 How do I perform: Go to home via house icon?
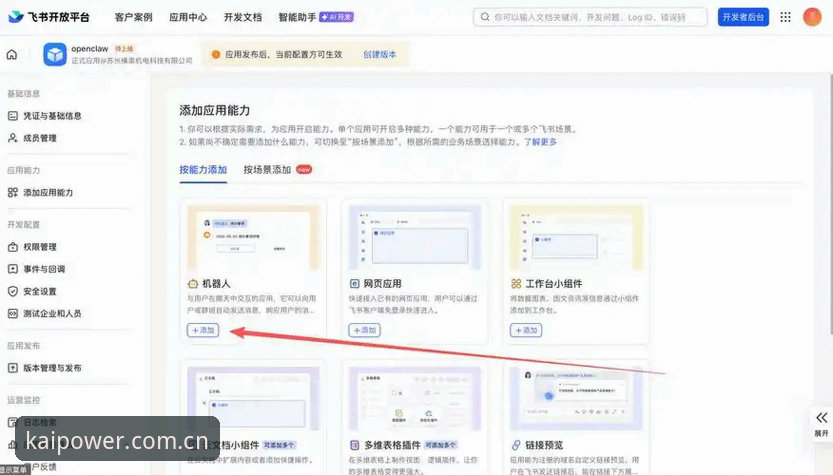(12, 54)
